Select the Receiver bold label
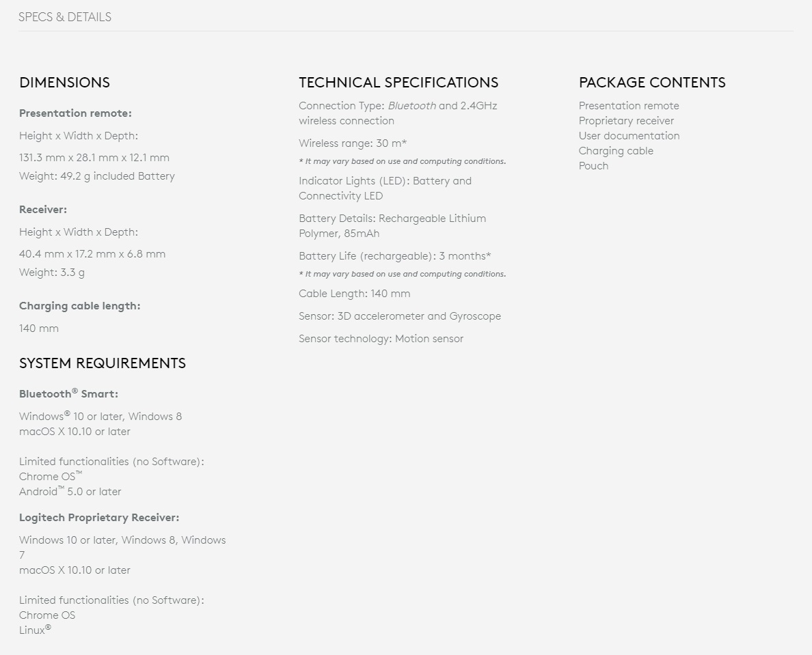Screen dimensions: 812x655 [x=43, y=210]
